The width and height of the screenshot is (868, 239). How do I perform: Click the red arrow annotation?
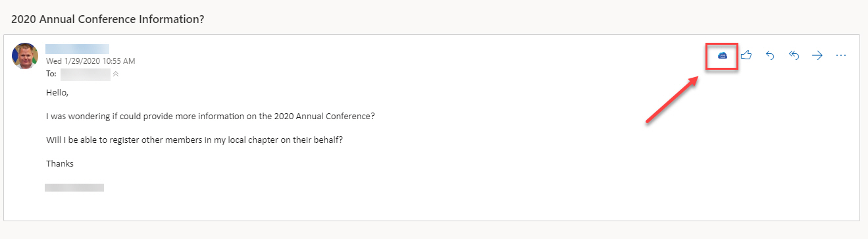[672, 99]
